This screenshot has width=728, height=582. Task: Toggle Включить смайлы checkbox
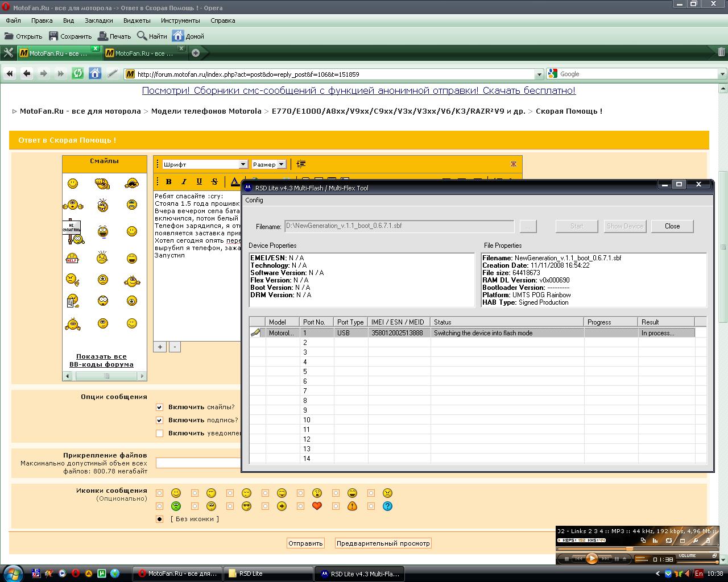click(x=160, y=407)
